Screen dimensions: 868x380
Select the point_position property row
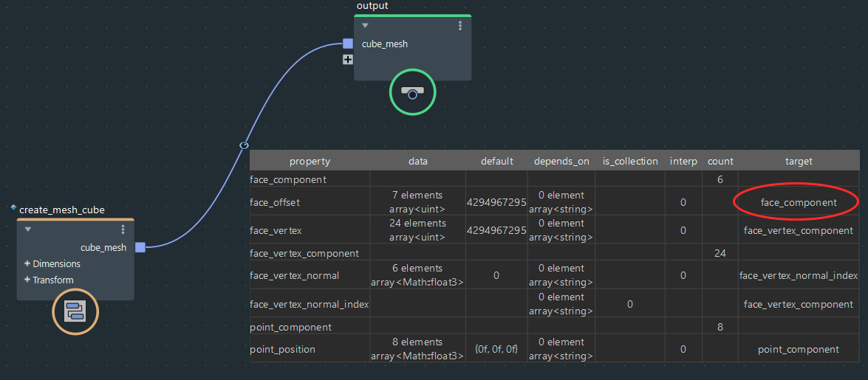pyautogui.click(x=283, y=349)
